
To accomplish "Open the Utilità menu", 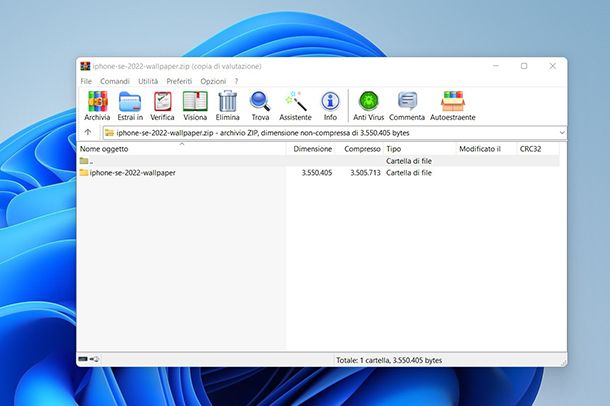I will pyautogui.click(x=148, y=81).
